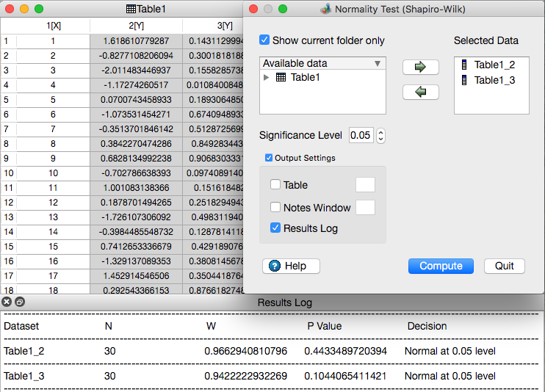
Task: Open the Available data header dropdown
Action: [378, 63]
